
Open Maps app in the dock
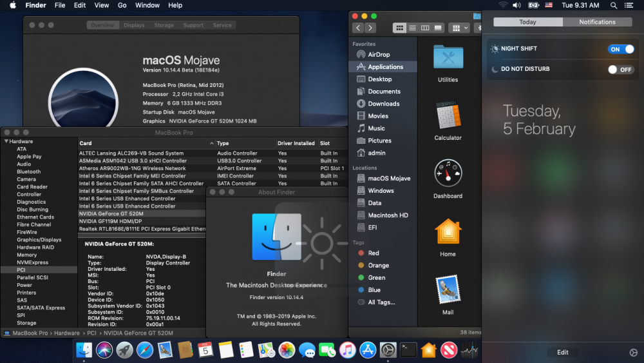pyautogui.click(x=266, y=350)
